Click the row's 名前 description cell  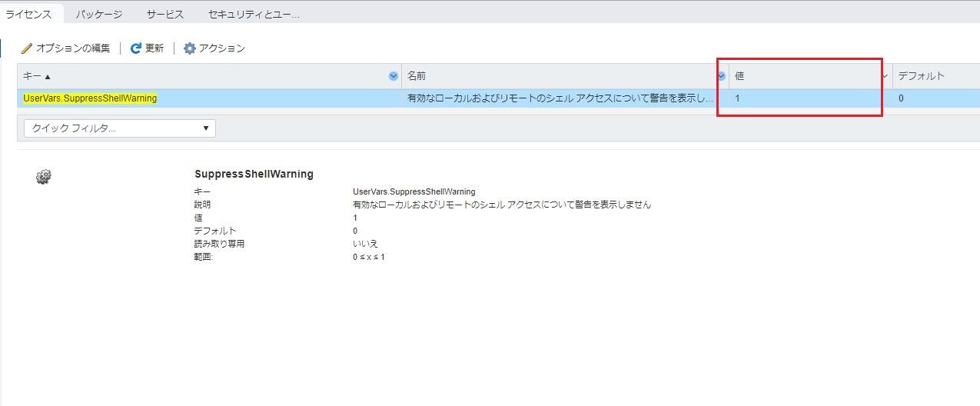point(560,98)
